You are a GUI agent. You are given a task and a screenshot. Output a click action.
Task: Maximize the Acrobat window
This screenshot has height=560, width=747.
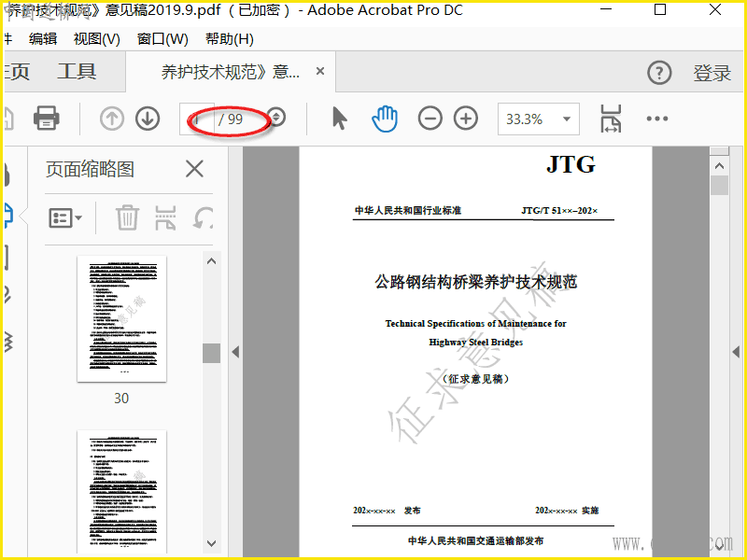(660, 9)
